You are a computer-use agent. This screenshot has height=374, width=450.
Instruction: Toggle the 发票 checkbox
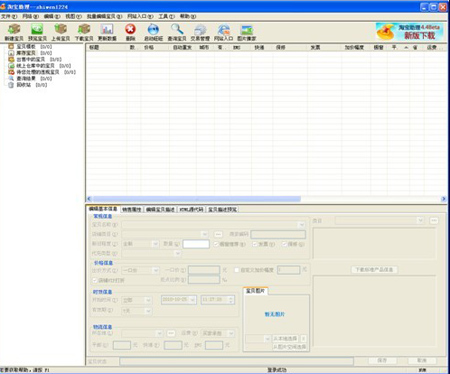click(255, 244)
